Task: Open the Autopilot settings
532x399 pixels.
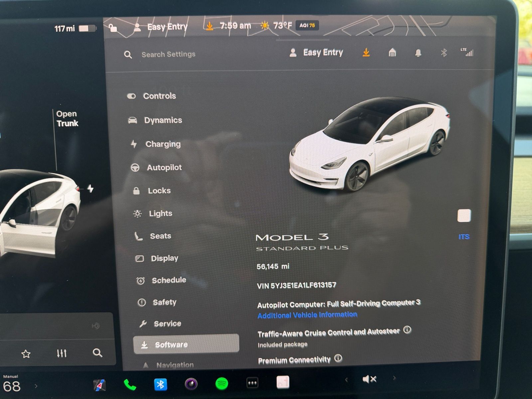Action: click(156, 167)
